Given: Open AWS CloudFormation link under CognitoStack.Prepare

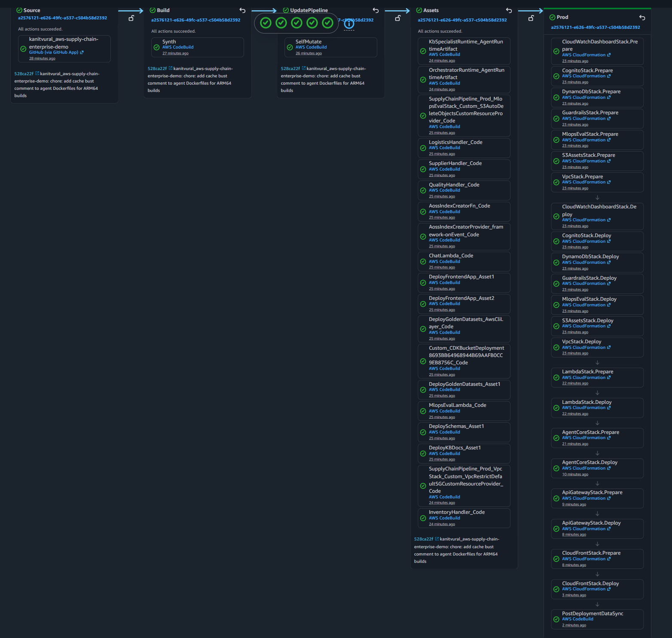Looking at the screenshot, I should coord(583,76).
